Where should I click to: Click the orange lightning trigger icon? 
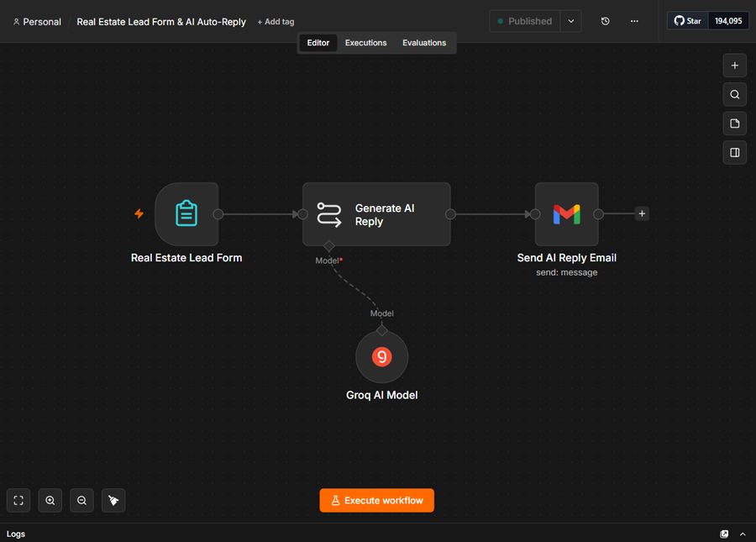[139, 213]
